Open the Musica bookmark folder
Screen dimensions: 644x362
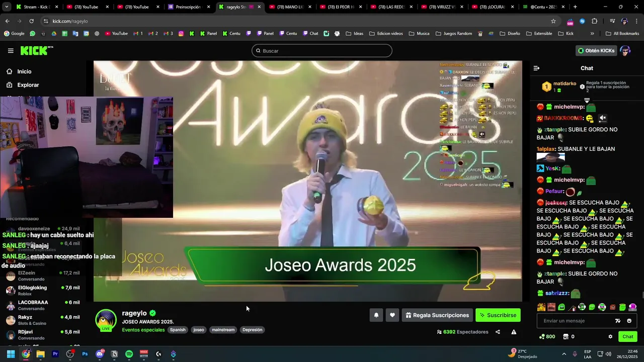tap(419, 34)
